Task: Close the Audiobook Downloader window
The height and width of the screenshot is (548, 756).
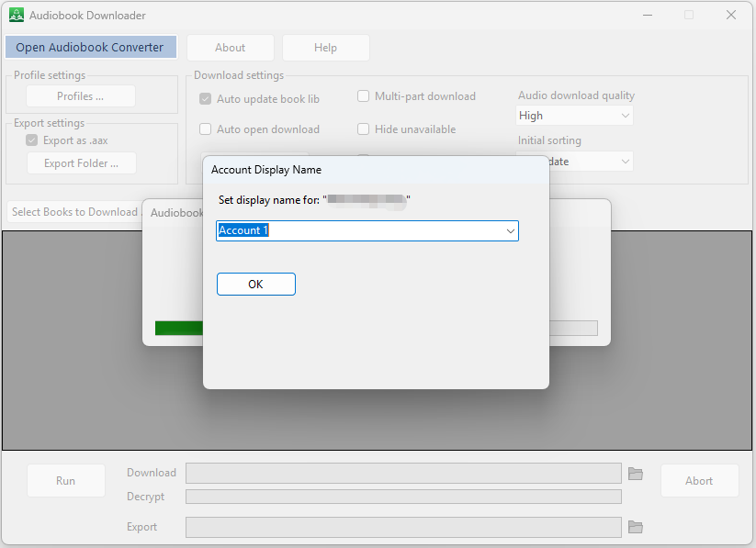Action: 731,16
